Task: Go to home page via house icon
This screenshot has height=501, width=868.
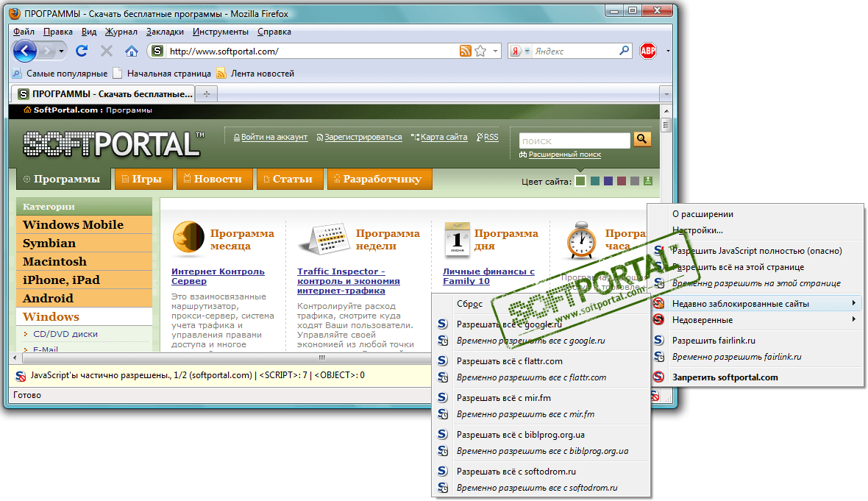Action: [x=131, y=51]
